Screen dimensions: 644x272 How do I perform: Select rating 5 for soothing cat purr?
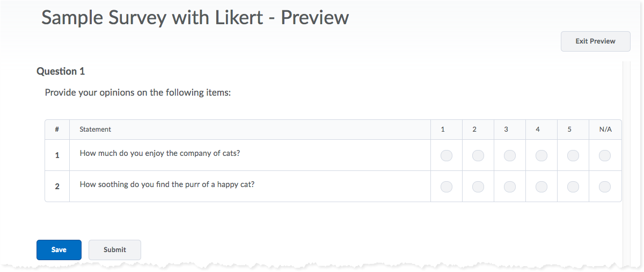point(573,187)
